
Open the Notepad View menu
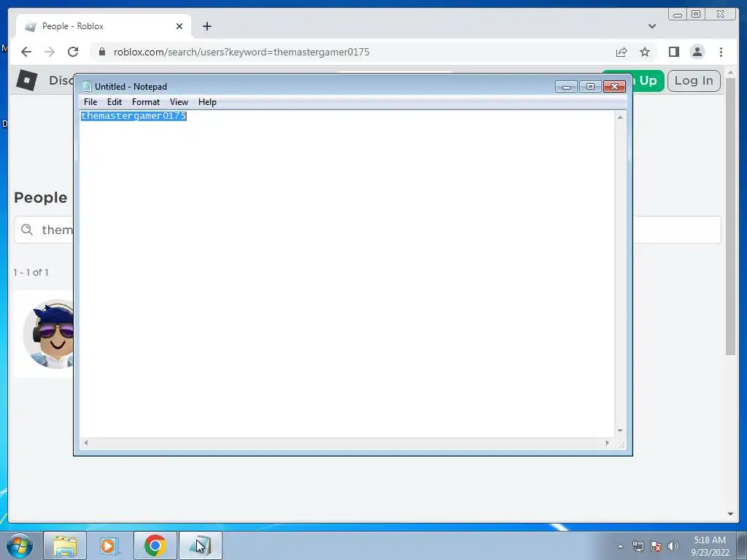point(179,102)
